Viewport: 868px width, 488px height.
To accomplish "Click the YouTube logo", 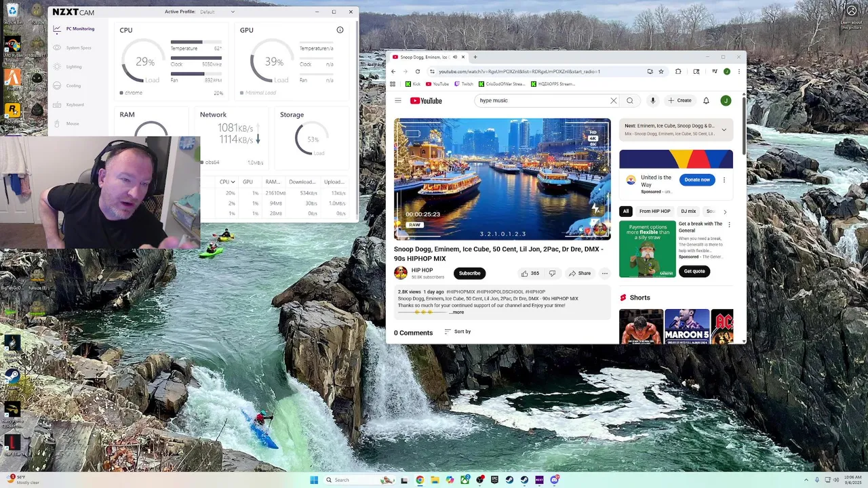I will tap(426, 100).
